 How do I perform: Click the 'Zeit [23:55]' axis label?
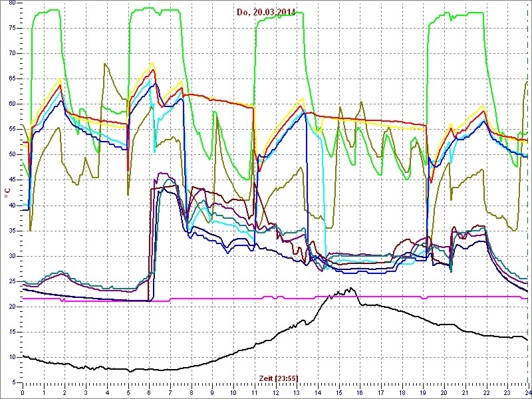coord(279,378)
